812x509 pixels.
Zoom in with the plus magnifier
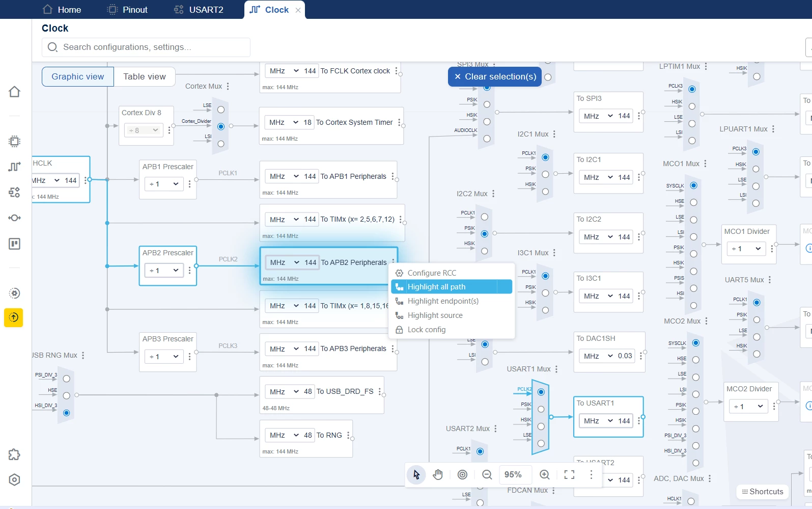(545, 475)
